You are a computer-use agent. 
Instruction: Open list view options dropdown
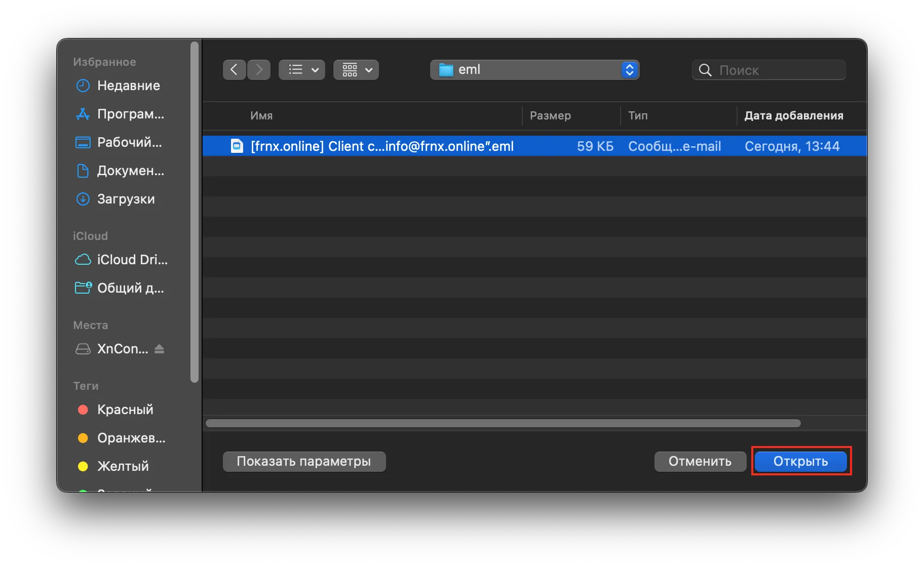(302, 70)
